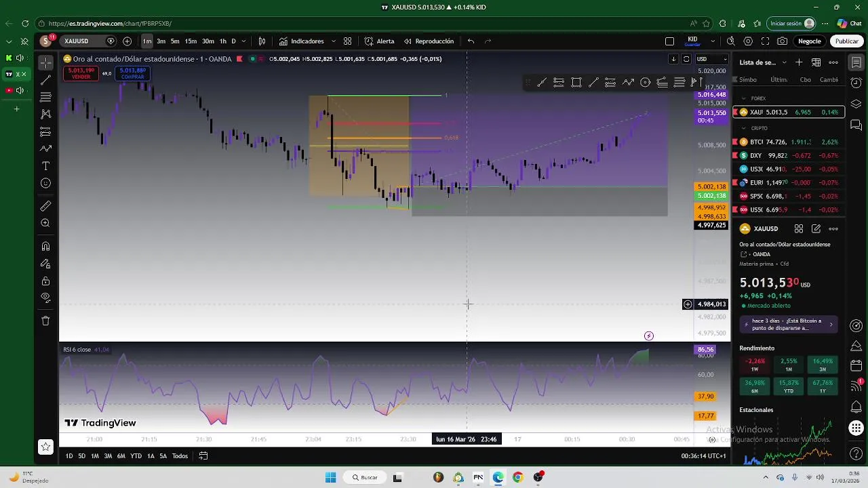
Task: Toggle magnet mode for drawings
Action: click(x=45, y=246)
